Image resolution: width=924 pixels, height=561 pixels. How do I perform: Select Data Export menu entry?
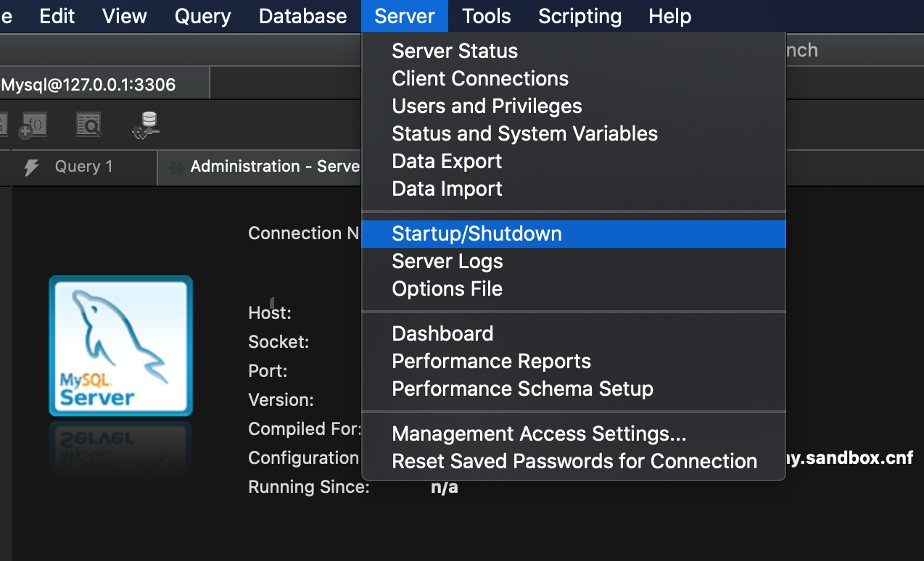click(447, 161)
